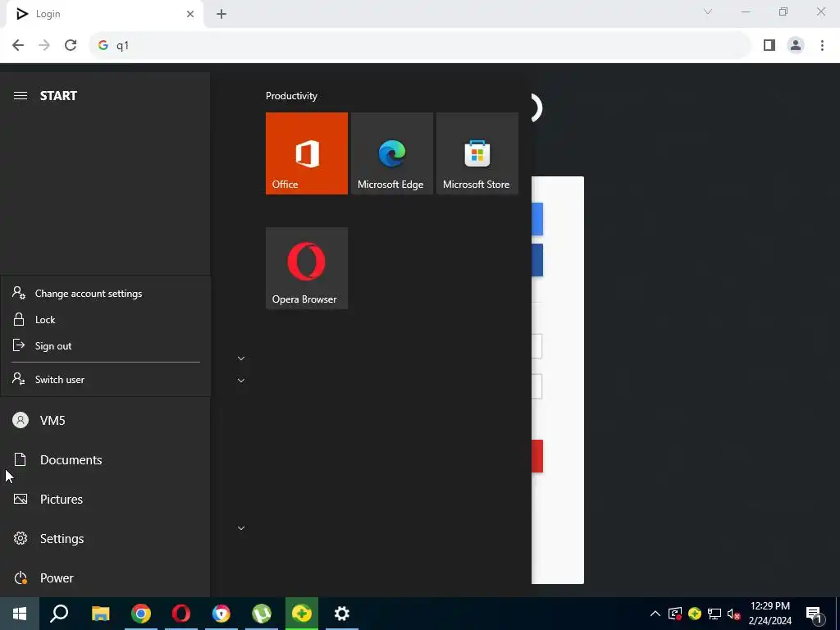Launch the Opera Browser tile
The image size is (840, 630).
pos(307,268)
